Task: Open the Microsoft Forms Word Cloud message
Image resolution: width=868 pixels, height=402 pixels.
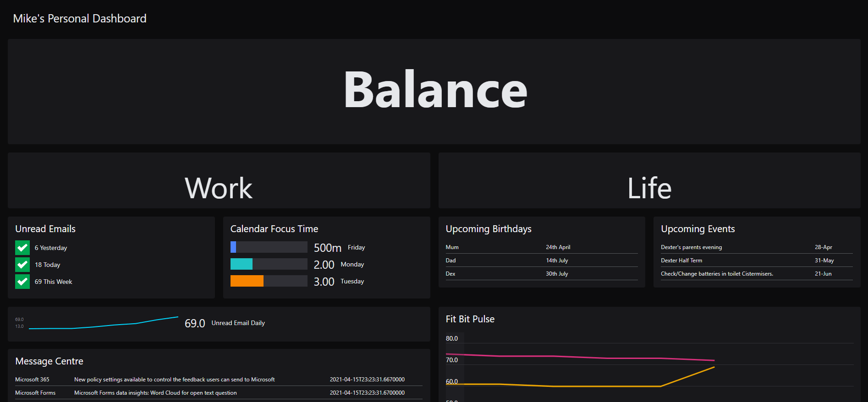Action: tap(156, 393)
